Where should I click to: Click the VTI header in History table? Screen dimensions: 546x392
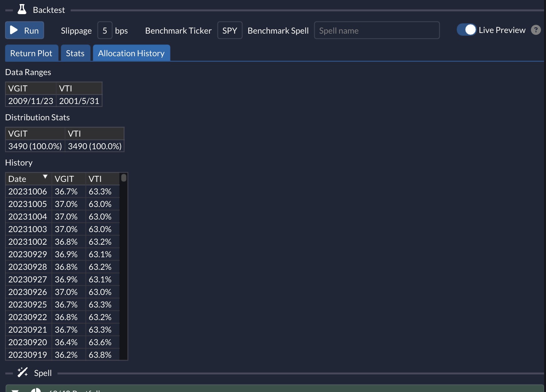point(95,179)
